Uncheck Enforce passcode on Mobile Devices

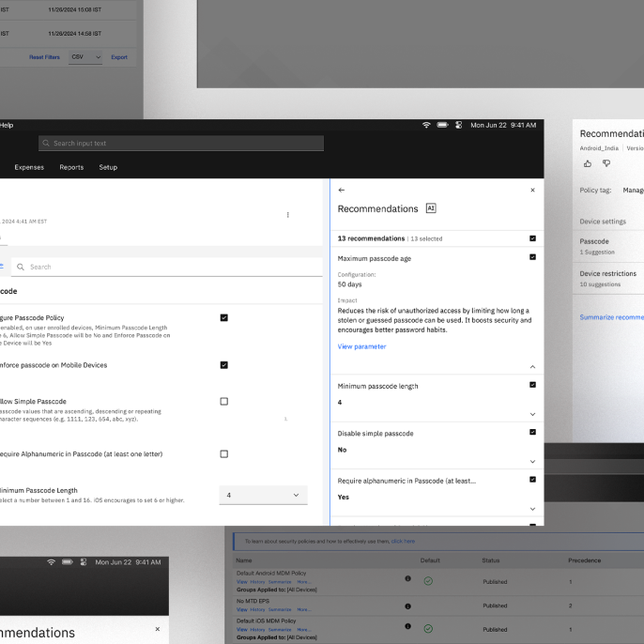tap(223, 365)
